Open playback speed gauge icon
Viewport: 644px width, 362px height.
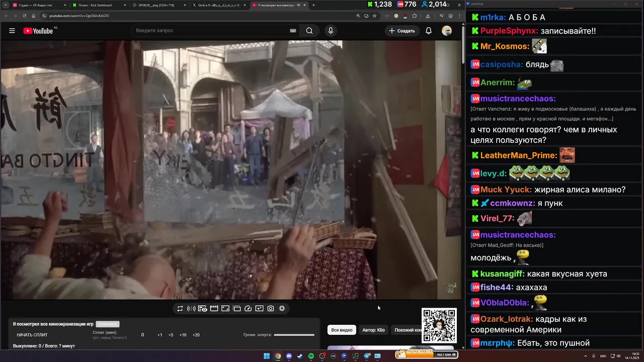248,309
